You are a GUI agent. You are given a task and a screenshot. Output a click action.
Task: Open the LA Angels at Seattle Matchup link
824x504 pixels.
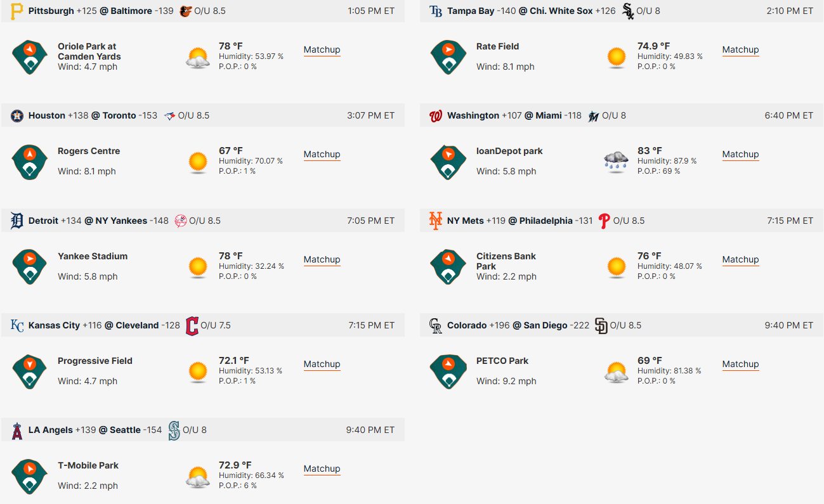(x=322, y=468)
